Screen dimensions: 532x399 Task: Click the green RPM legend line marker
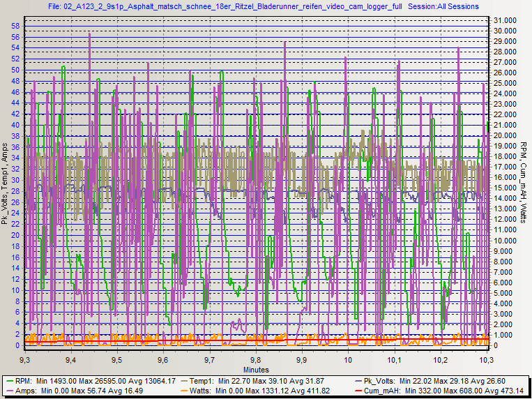coord(9,380)
